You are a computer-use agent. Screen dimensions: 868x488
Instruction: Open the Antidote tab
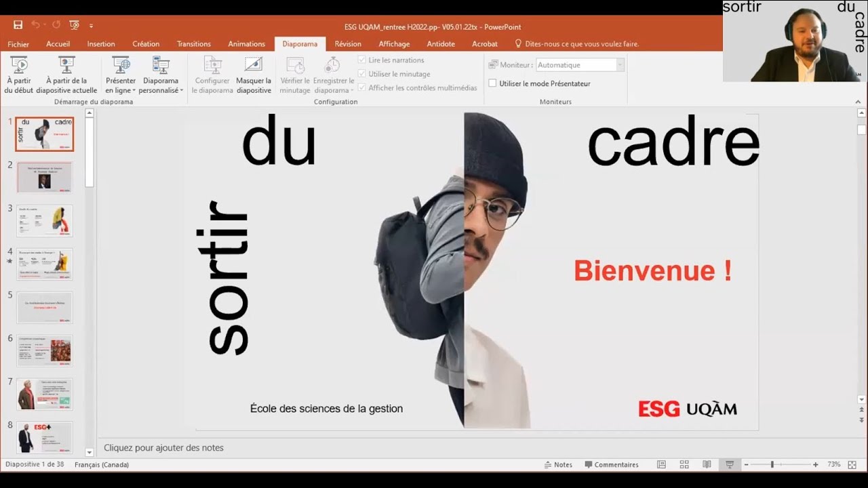(441, 44)
